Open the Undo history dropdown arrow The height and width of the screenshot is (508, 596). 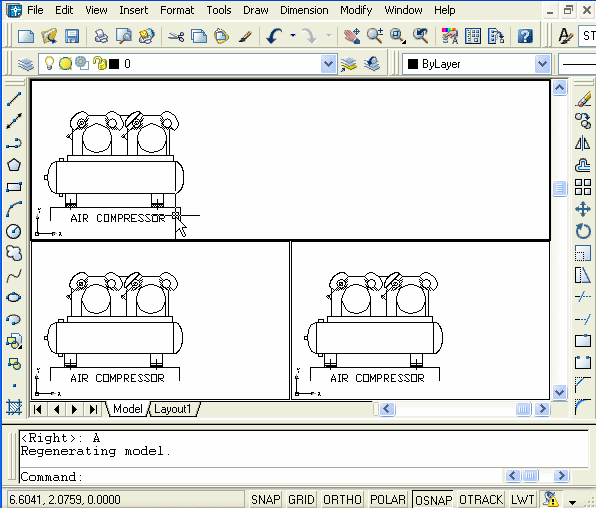[x=293, y=36]
